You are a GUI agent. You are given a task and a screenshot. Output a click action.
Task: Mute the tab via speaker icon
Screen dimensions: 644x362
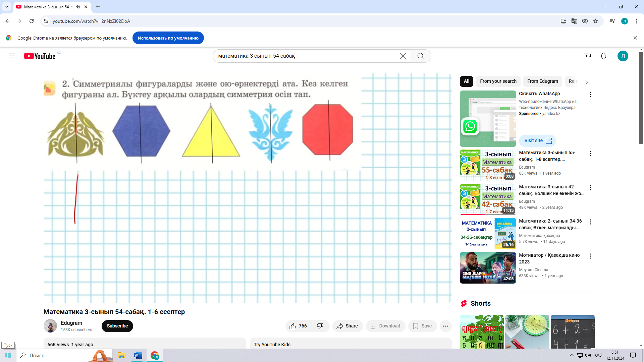78,7
